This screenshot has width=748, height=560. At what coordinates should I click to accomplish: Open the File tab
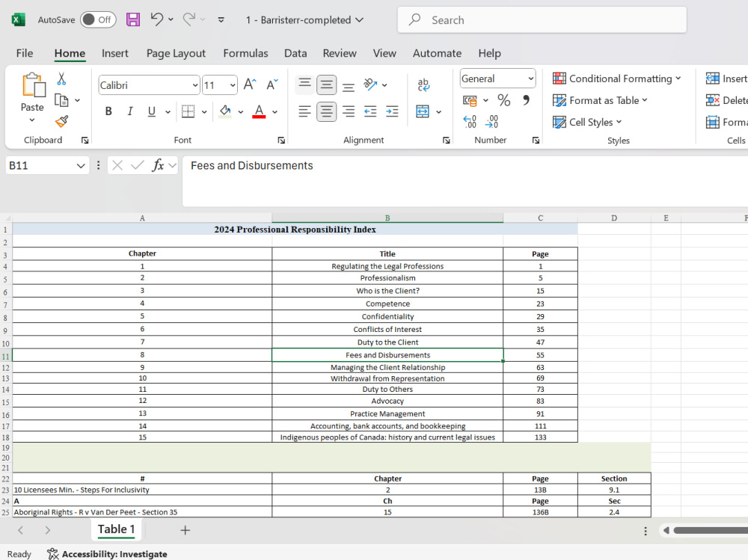click(25, 53)
